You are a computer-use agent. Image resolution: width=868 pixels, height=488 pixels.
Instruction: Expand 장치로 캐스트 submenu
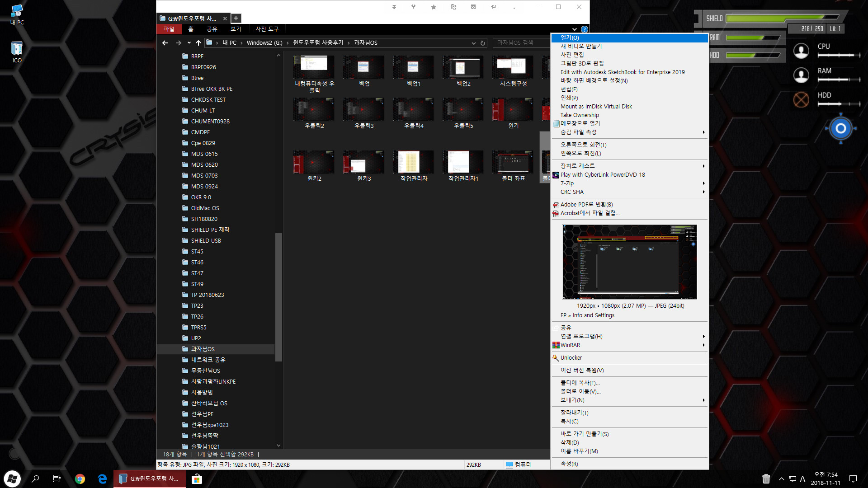pyautogui.click(x=629, y=166)
